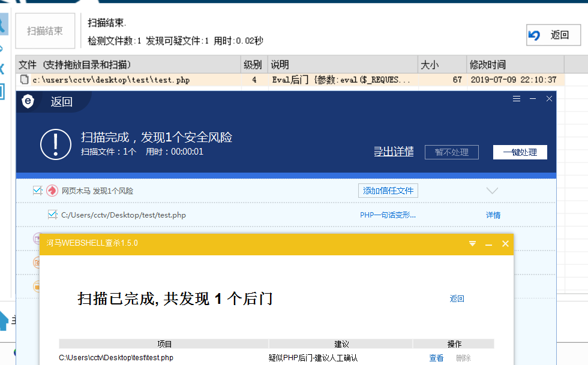Open dropdown triangle in 河马WEBSHELL title bar
This screenshot has width=588, height=365.
(x=473, y=244)
